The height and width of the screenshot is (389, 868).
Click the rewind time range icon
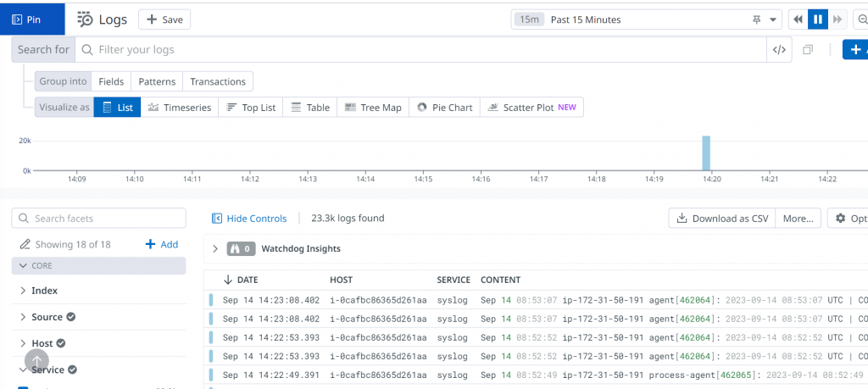[x=798, y=19]
